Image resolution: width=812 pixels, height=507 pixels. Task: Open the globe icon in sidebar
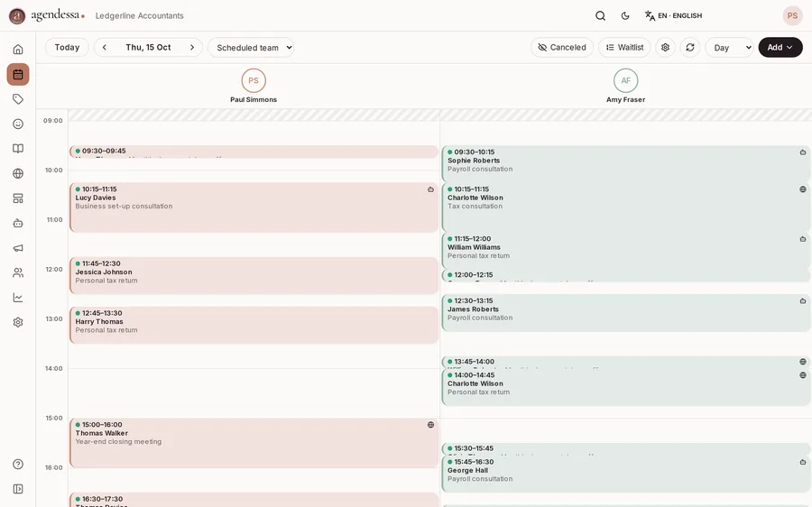tap(18, 173)
